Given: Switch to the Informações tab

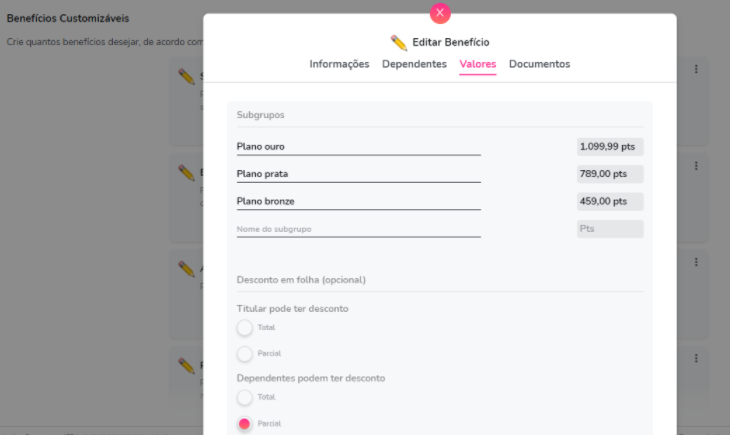Looking at the screenshot, I should 339,64.
